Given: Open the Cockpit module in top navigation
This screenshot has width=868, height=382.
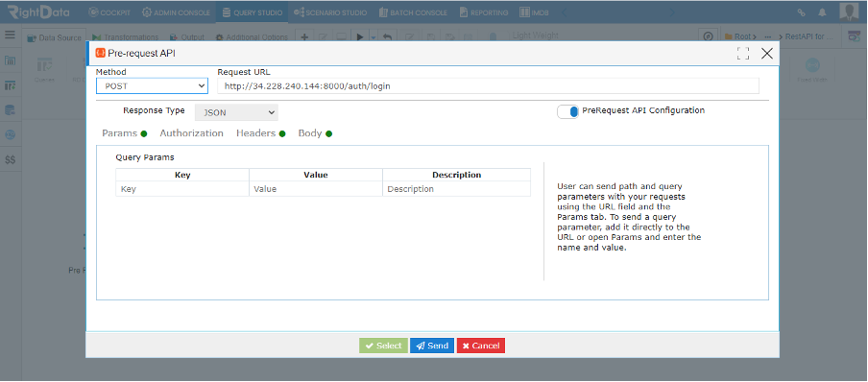Looking at the screenshot, I should (109, 12).
